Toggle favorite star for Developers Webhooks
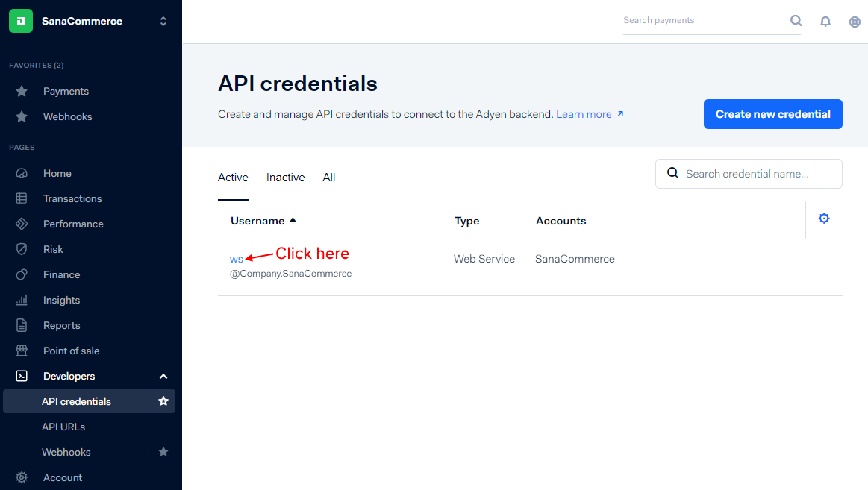The width and height of the screenshot is (868, 490). [x=163, y=452]
